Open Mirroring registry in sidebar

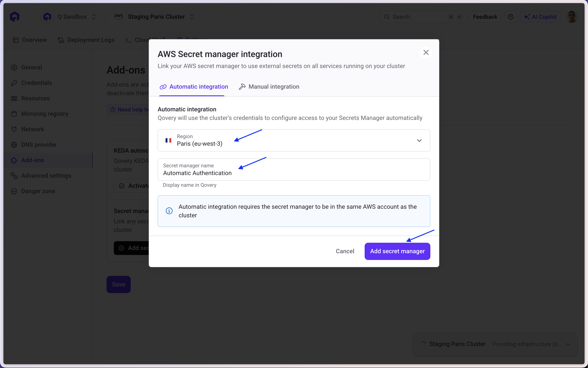pos(48,114)
